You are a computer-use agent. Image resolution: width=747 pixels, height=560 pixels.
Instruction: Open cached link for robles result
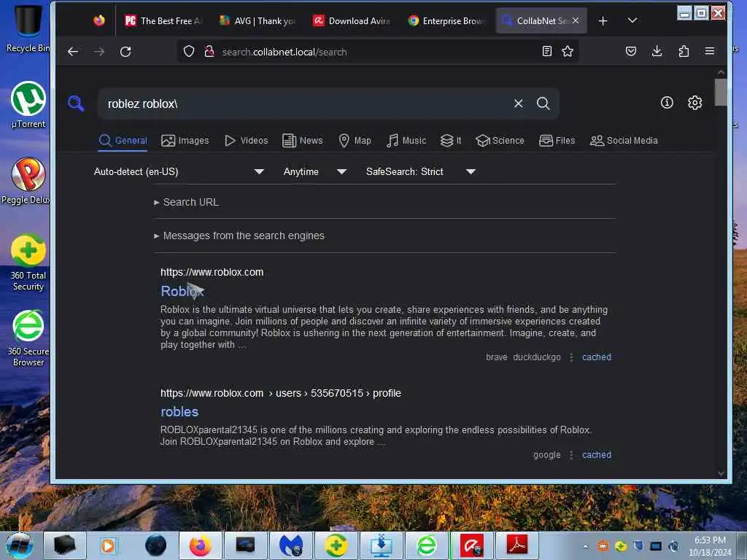[597, 455]
